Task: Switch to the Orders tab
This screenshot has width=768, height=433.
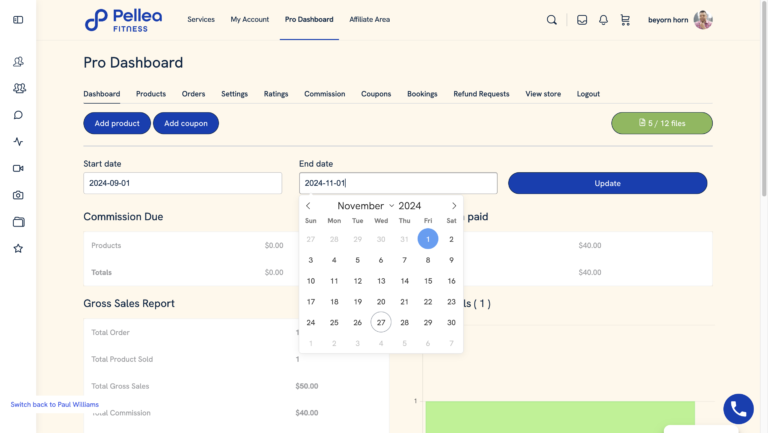Action: 193,94
